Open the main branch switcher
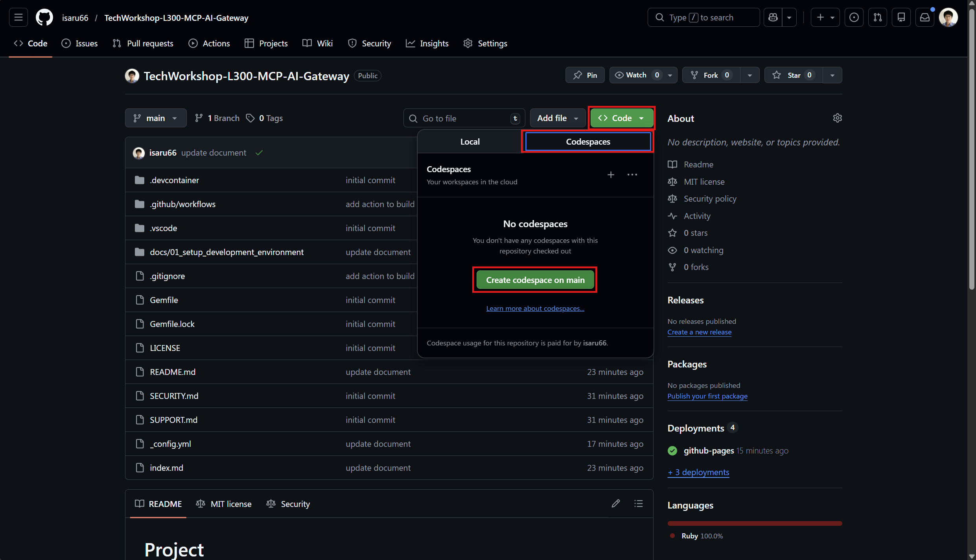 pos(156,118)
